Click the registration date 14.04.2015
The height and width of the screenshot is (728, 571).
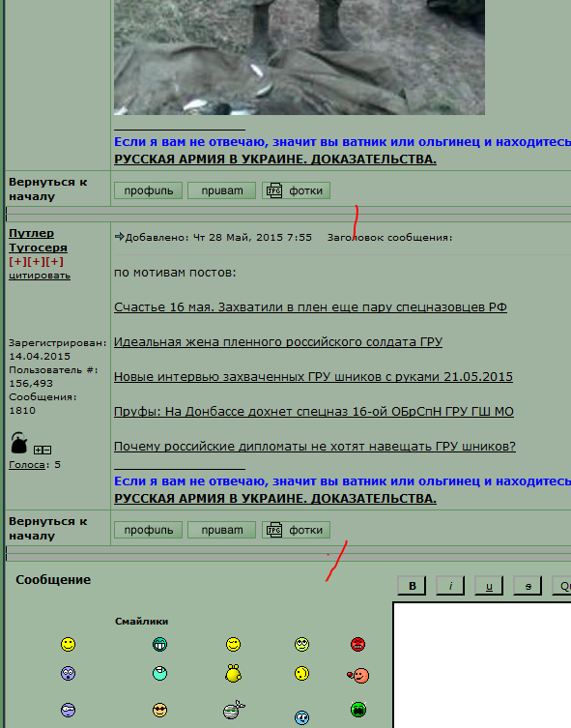coord(40,356)
